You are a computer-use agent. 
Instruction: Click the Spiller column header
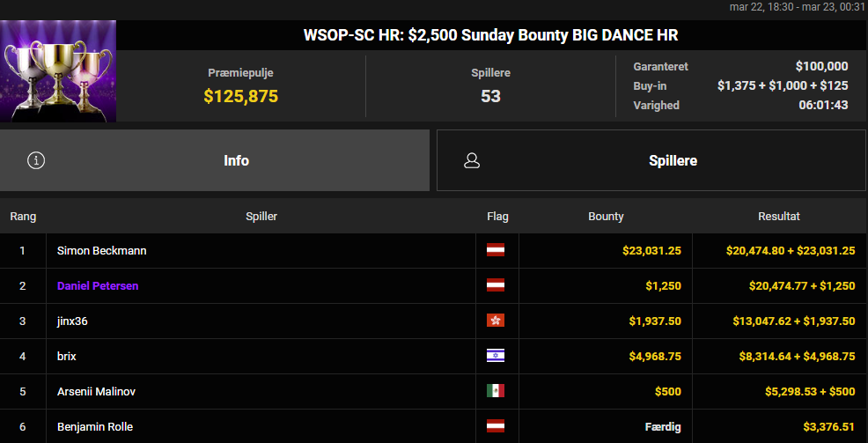pyautogui.click(x=261, y=216)
